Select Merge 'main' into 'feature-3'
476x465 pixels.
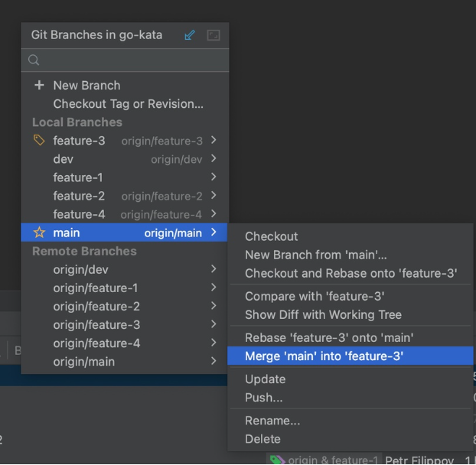[324, 356]
